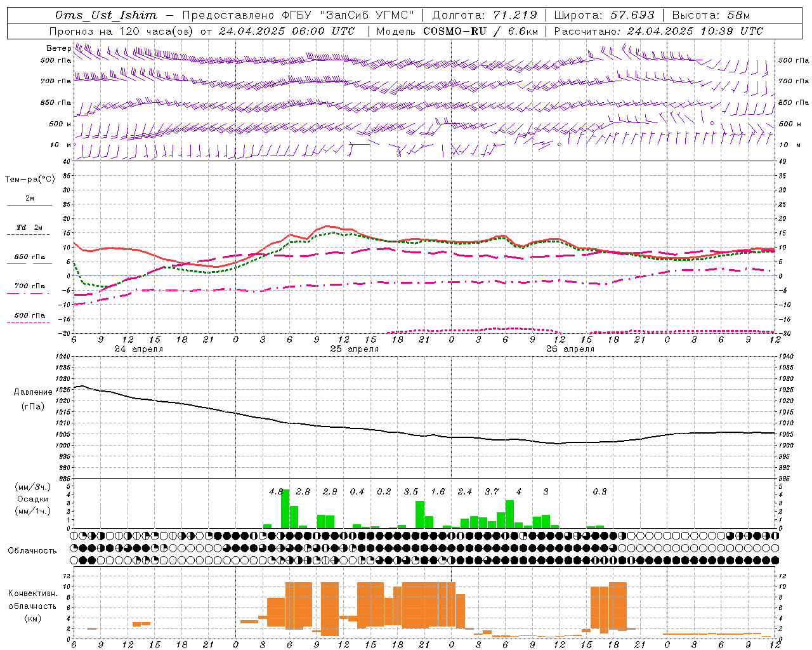Click the longitude value Долгота: 71.219
Image resolution: width=812 pixels, height=650 pixels.
(x=484, y=15)
